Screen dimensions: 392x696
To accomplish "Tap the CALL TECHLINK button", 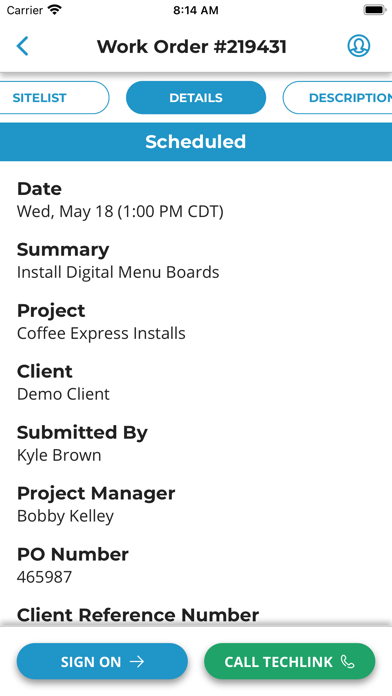I will pos(289,661).
